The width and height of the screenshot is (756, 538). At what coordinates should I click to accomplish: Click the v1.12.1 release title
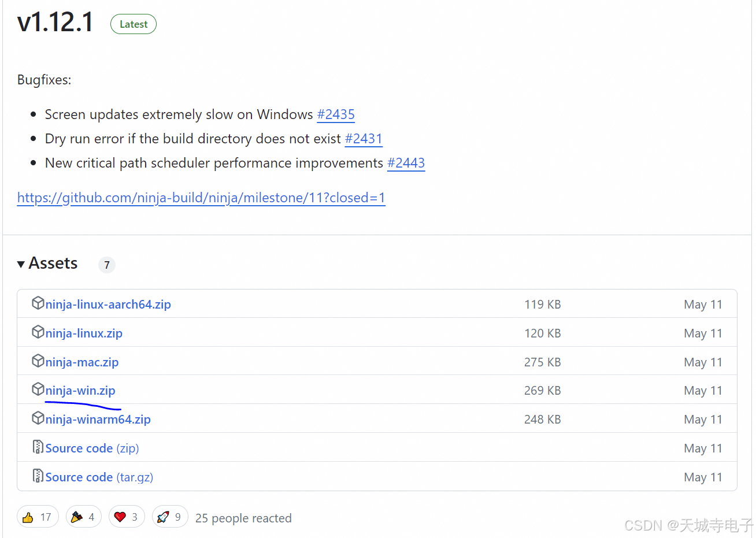pos(55,23)
